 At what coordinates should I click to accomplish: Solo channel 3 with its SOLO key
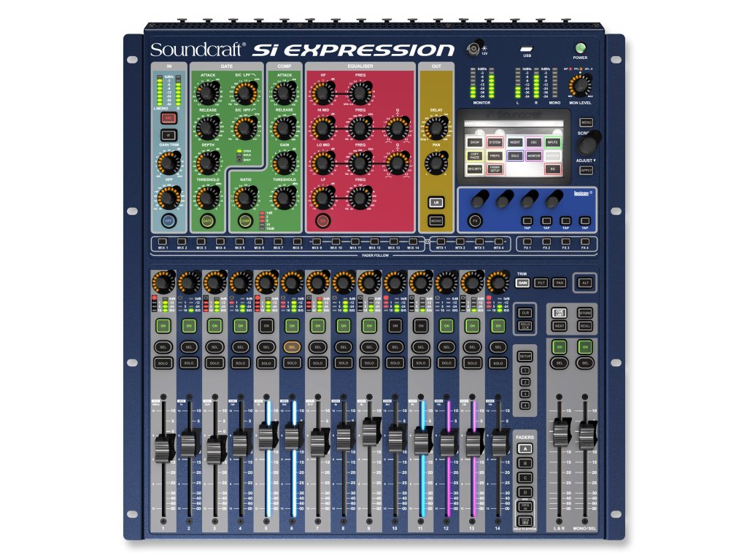coord(215,363)
